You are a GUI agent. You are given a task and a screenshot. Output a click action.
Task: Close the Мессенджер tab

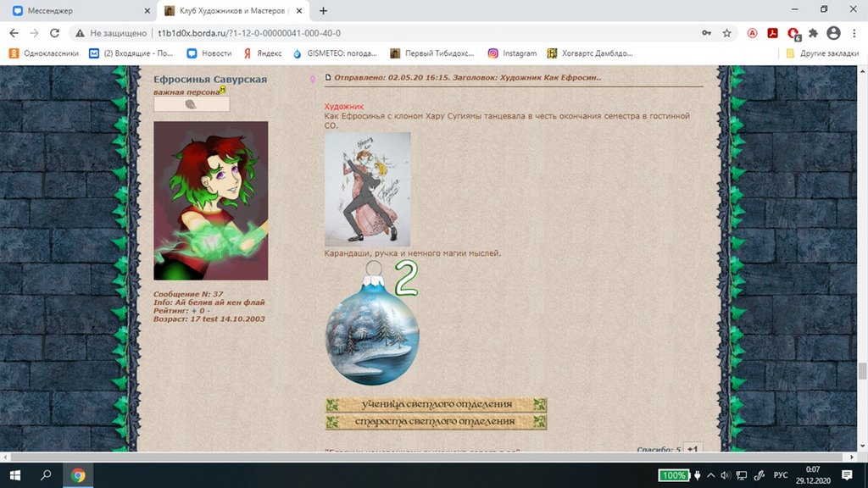pos(147,10)
